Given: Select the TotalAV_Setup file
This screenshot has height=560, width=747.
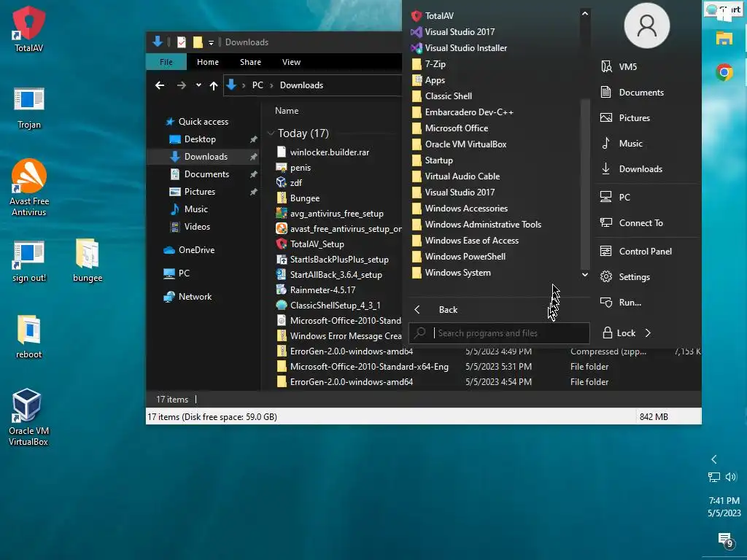Looking at the screenshot, I should 317,244.
